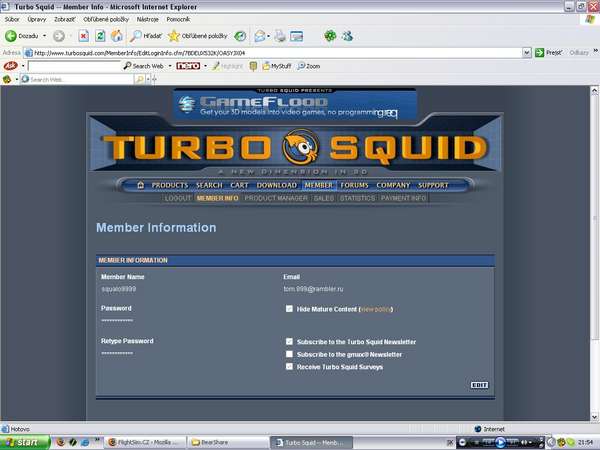
Task: Open the SUPPORT nav section
Action: point(433,185)
